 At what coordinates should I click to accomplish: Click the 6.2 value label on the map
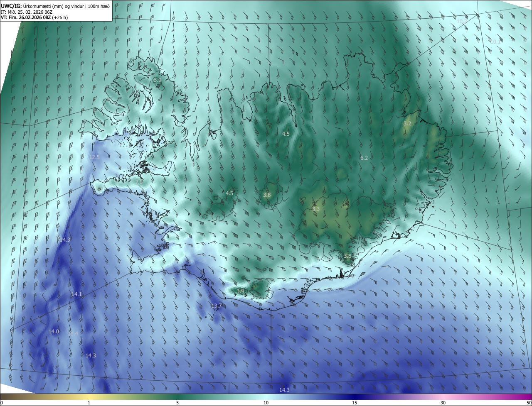(364, 158)
